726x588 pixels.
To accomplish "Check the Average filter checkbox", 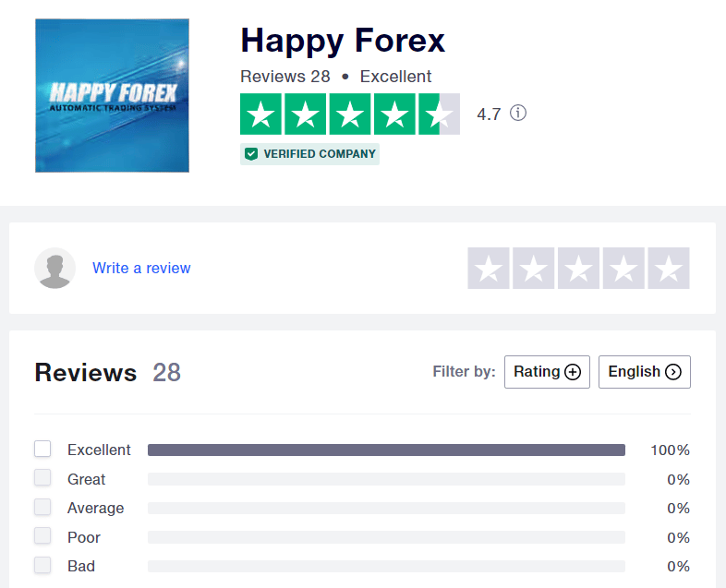I will [42, 508].
